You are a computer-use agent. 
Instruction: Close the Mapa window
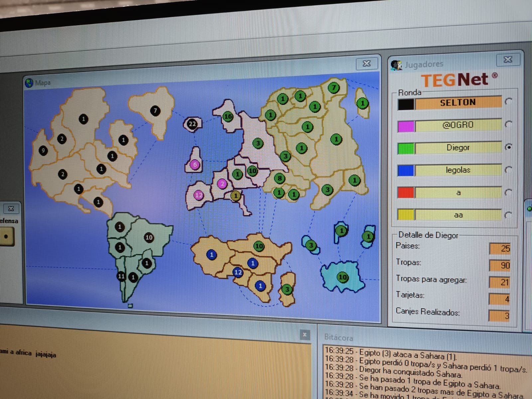pos(366,63)
